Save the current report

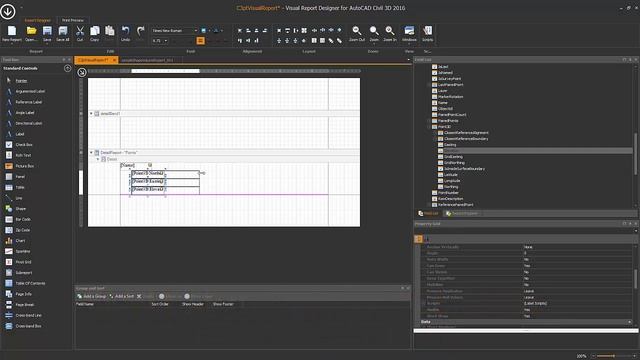(x=47, y=33)
